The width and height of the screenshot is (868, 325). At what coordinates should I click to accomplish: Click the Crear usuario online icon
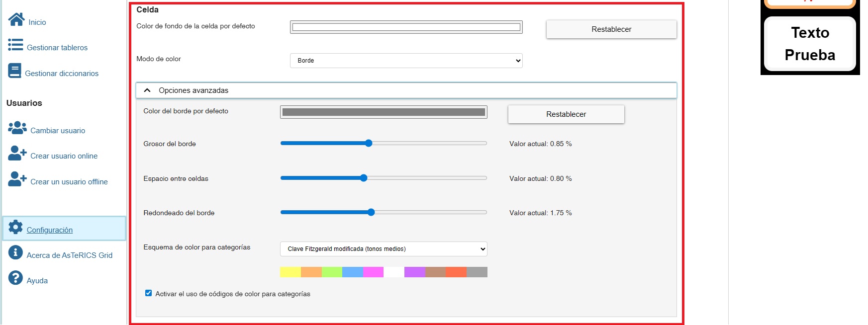point(17,154)
